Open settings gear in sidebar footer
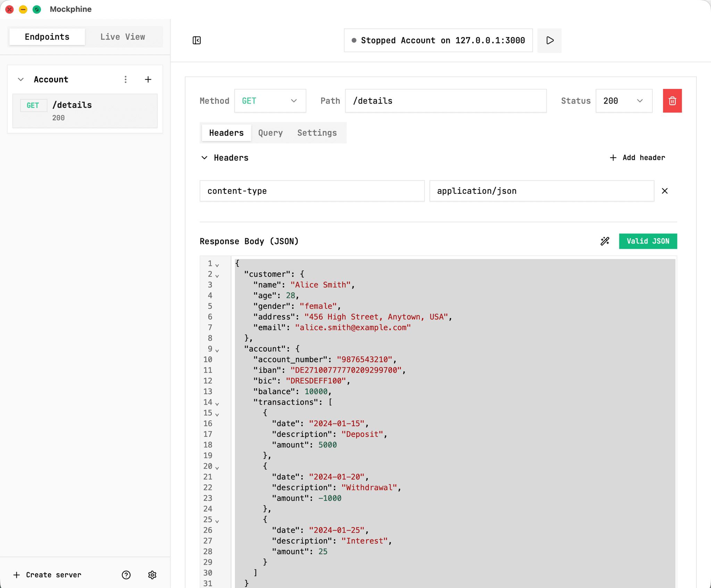The height and width of the screenshot is (588, 711). [152, 575]
